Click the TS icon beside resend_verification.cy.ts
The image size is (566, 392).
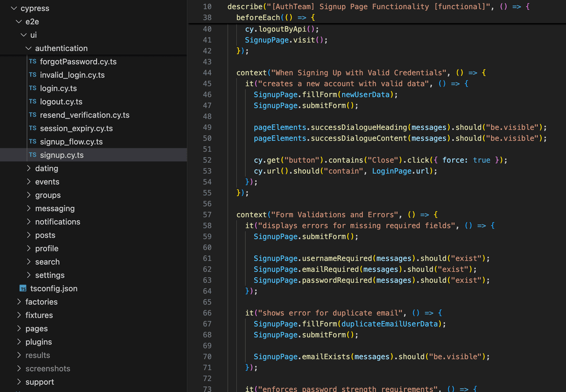click(32, 115)
